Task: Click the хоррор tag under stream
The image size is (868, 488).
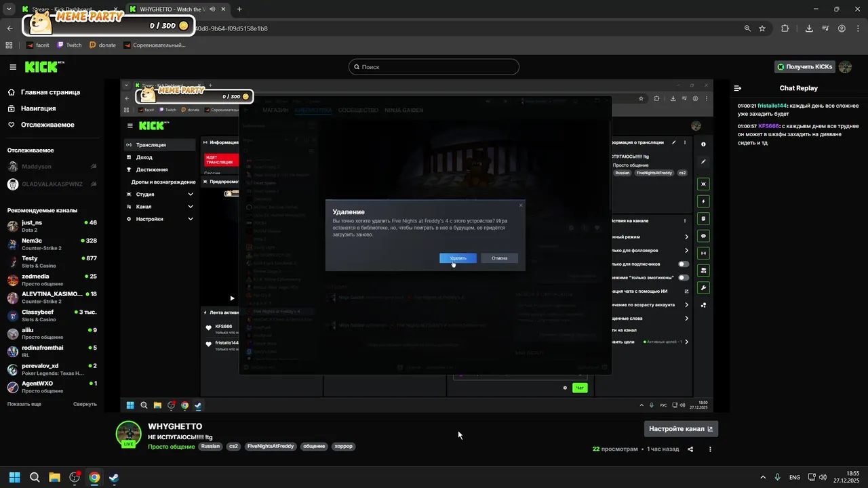Action: tap(343, 447)
